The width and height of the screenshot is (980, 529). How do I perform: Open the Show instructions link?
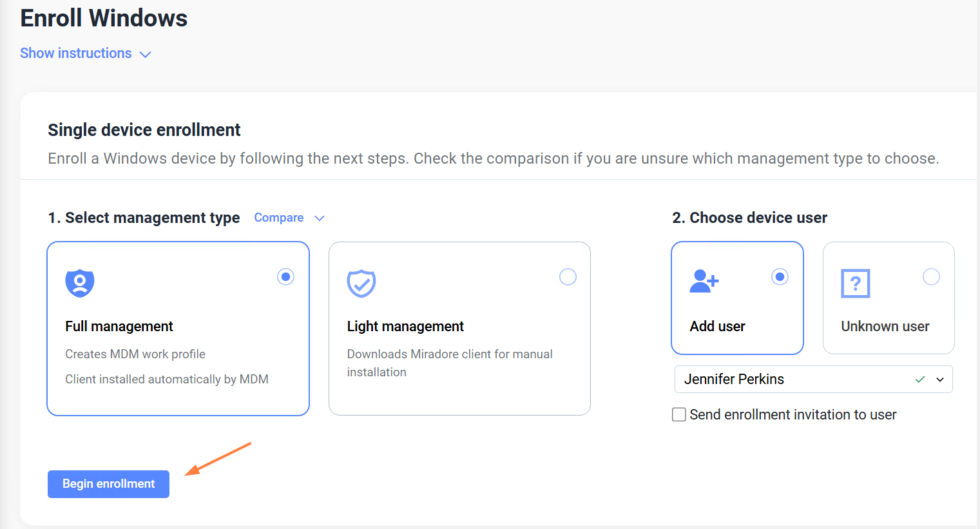click(76, 53)
